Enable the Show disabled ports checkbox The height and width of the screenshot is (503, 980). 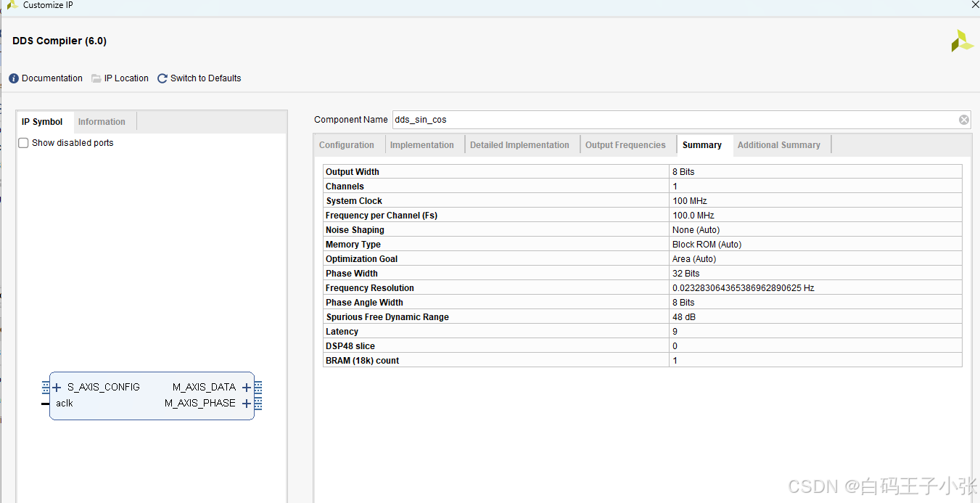(x=23, y=143)
